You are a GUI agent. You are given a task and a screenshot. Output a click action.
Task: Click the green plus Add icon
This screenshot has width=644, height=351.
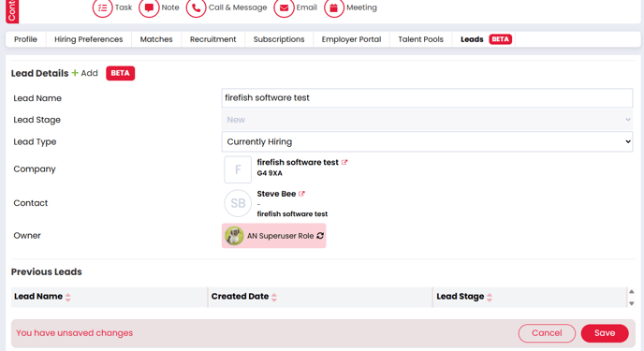click(75, 73)
